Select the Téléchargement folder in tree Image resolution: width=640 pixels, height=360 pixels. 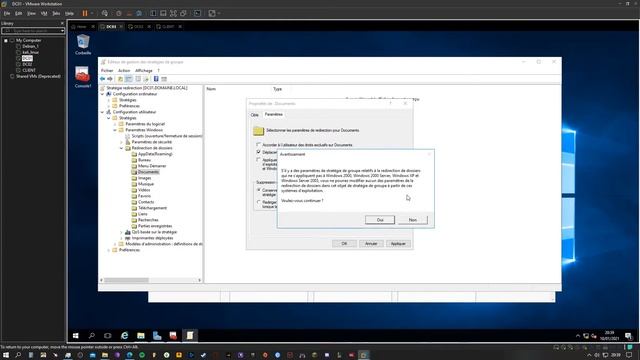point(152,208)
